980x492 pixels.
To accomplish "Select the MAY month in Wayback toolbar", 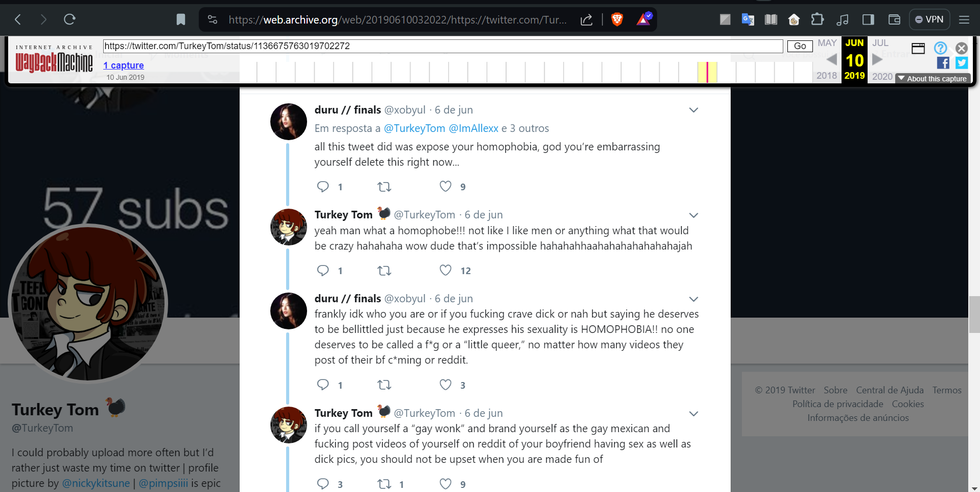I will coord(827,43).
